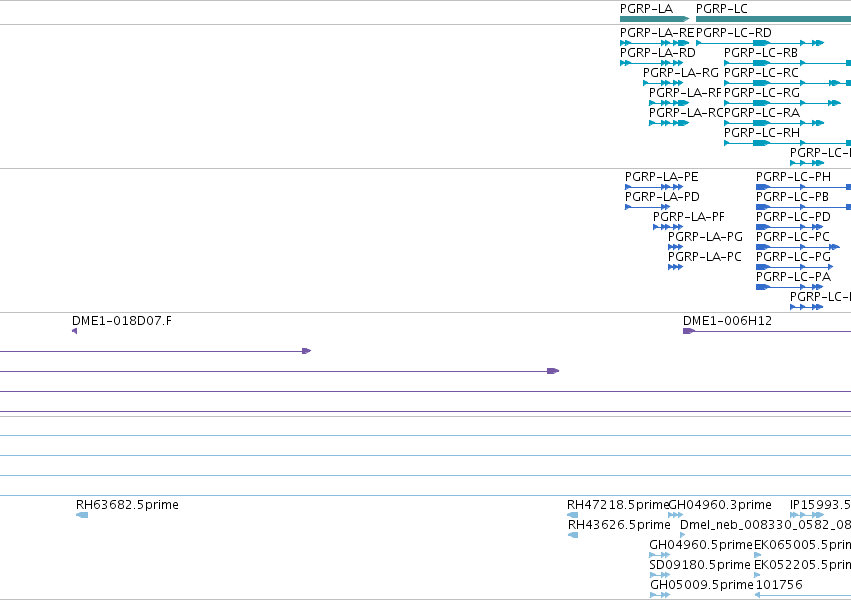Click the RH43626.5prime arrow glyph
851x600 pixels.
[x=573, y=535]
